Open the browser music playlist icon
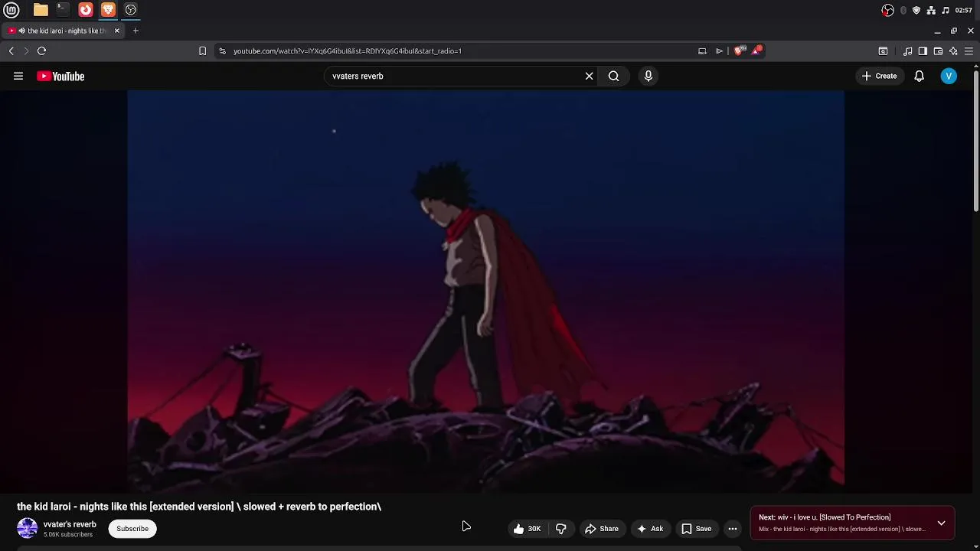980x551 pixels. coord(907,51)
